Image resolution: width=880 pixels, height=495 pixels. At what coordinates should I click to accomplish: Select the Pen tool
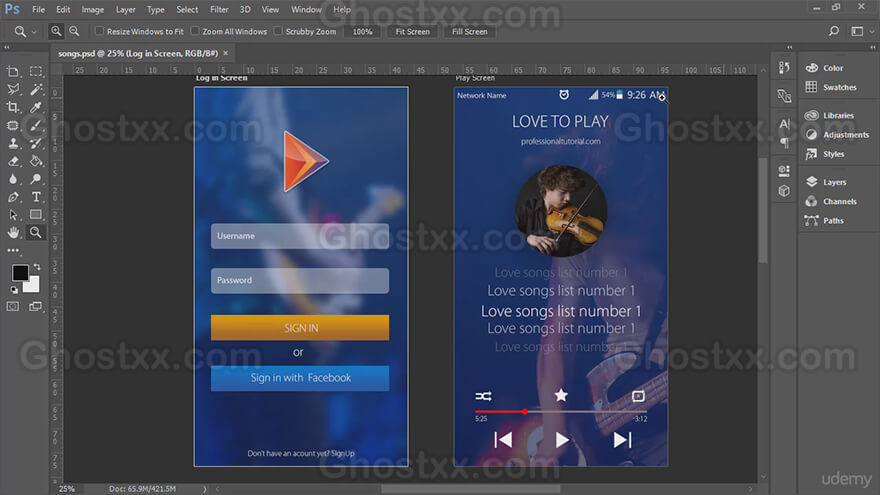tap(13, 197)
